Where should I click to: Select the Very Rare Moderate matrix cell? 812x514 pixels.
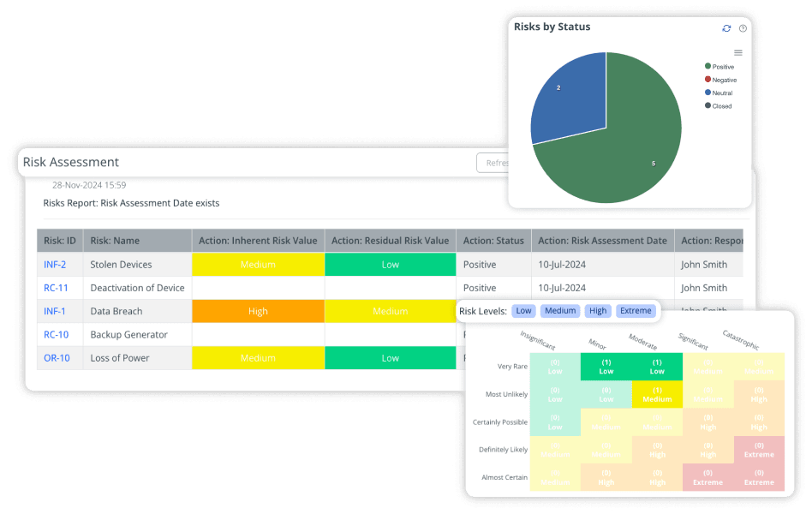point(657,368)
